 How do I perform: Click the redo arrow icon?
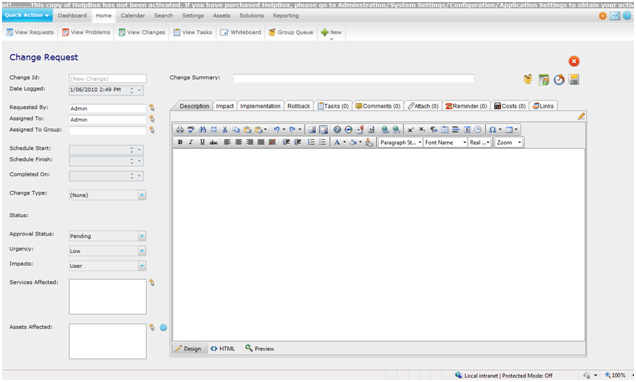(x=292, y=130)
